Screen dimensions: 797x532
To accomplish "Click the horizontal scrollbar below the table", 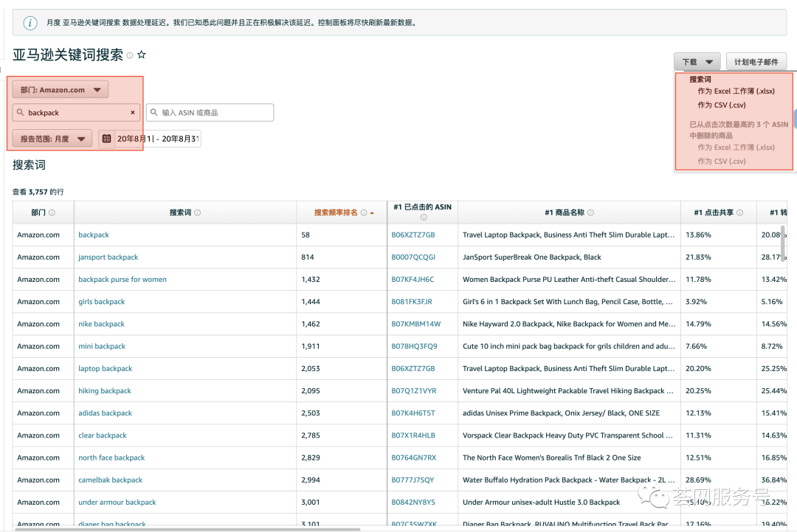I will pyautogui.click(x=184, y=529).
